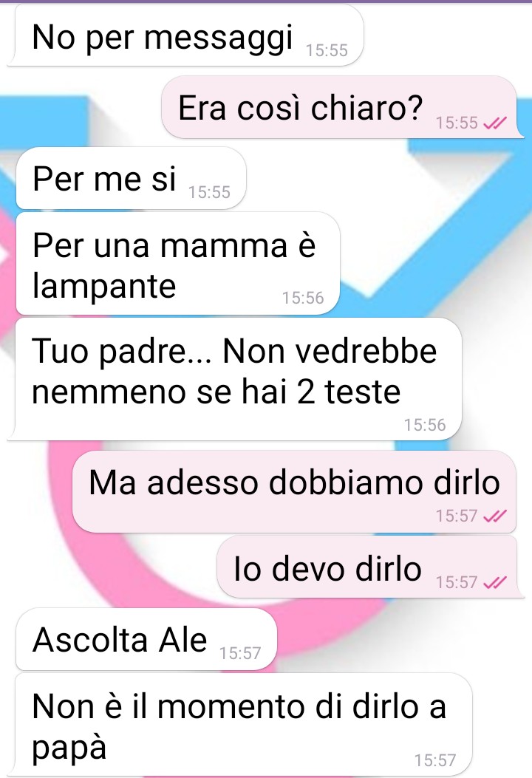Image resolution: width=532 pixels, height=778 pixels.
Task: Tap 15:57 timestamp on 'papà' message
Action: click(435, 760)
